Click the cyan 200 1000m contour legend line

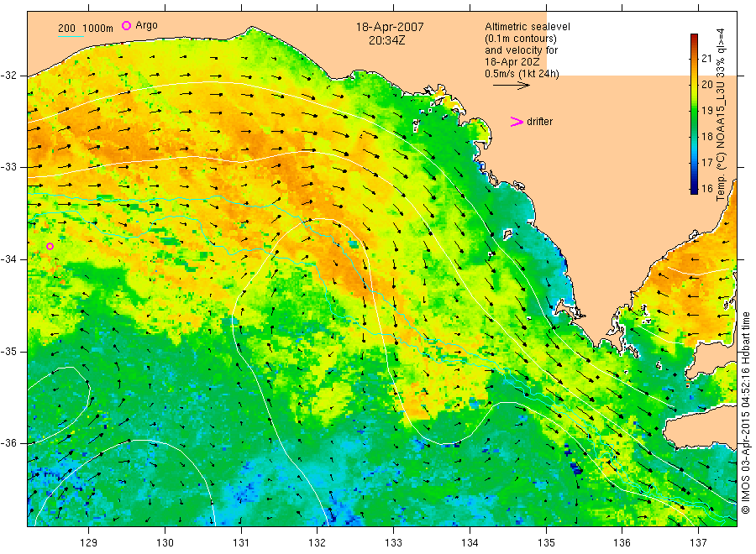coord(71,36)
